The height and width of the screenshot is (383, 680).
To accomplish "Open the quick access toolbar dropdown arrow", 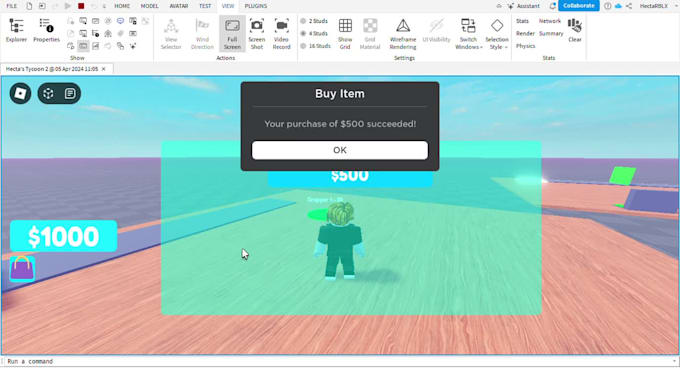I will (x=104, y=6).
